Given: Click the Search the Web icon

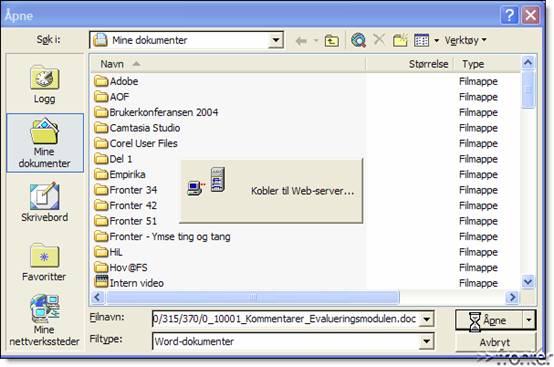Looking at the screenshot, I should (x=358, y=41).
